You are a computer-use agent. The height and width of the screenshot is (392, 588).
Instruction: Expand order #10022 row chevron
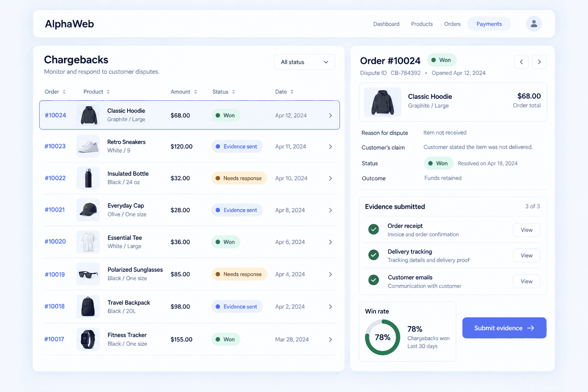tap(330, 178)
